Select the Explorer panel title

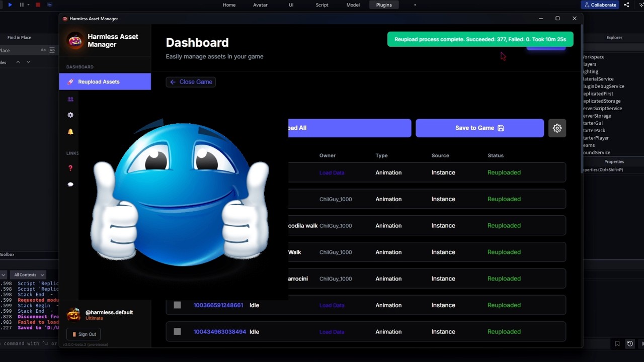point(614,38)
